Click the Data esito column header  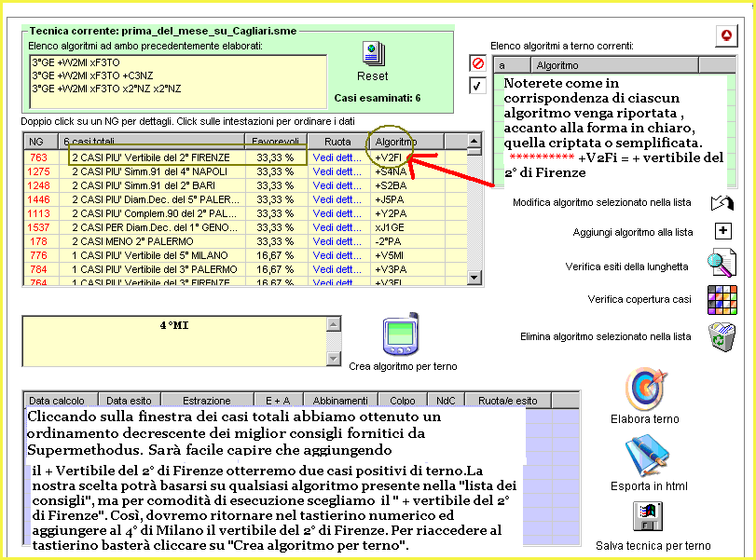coord(130,401)
